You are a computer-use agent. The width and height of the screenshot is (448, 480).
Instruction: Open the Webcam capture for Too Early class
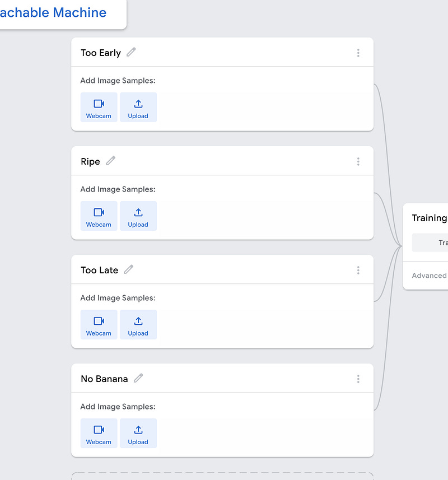[99, 107]
